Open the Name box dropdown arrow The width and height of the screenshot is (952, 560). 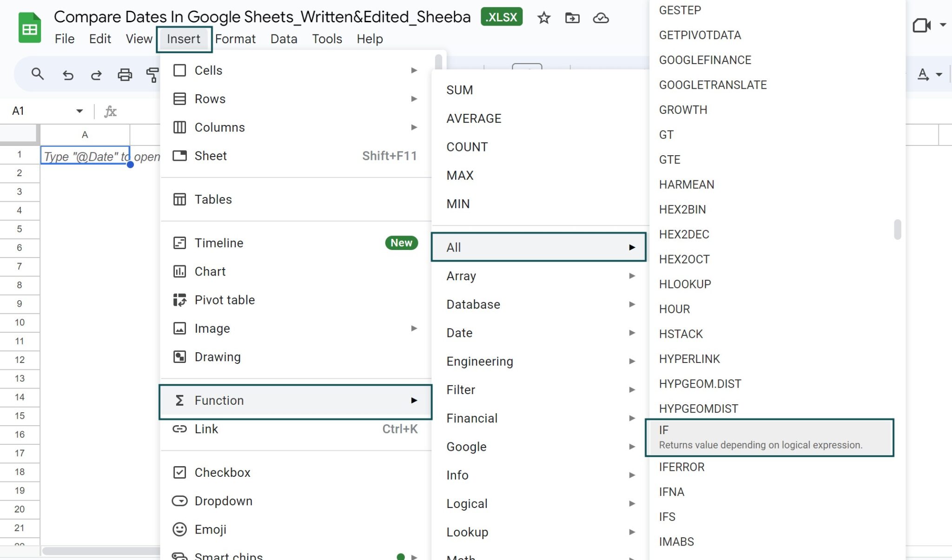pyautogui.click(x=79, y=111)
